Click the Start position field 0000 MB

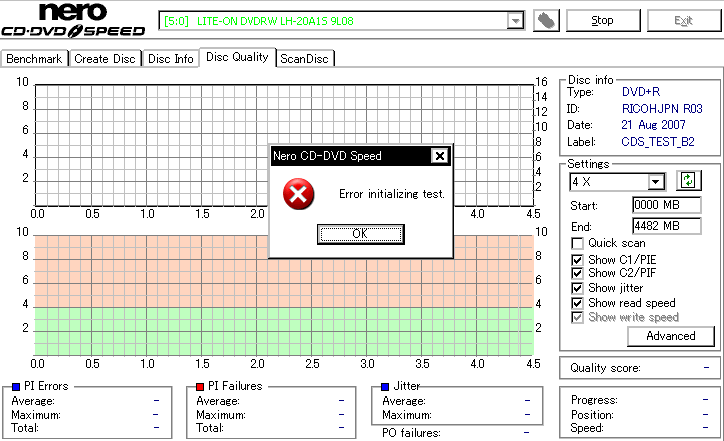click(x=666, y=205)
